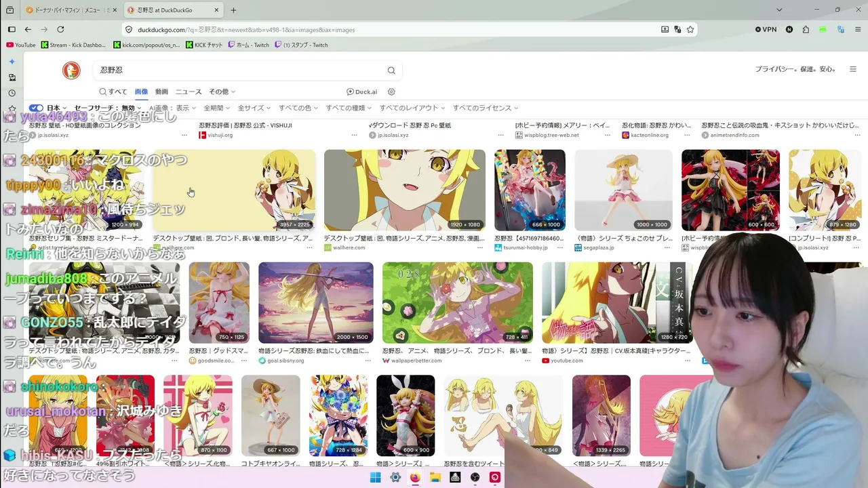Open the N profile icon in toolbar
Viewport: 868px width, 488px height.
(x=789, y=30)
